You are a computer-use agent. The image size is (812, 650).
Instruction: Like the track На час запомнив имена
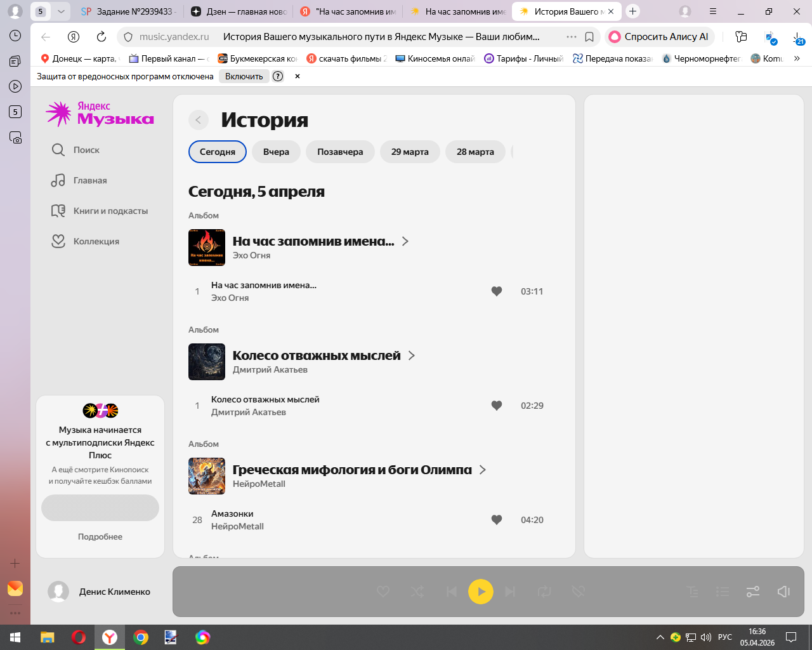pos(497,291)
